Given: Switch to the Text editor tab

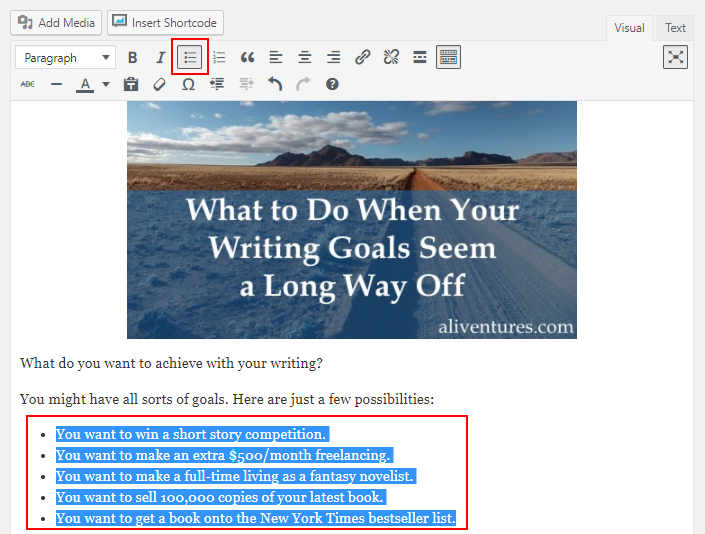Looking at the screenshot, I should tap(676, 28).
